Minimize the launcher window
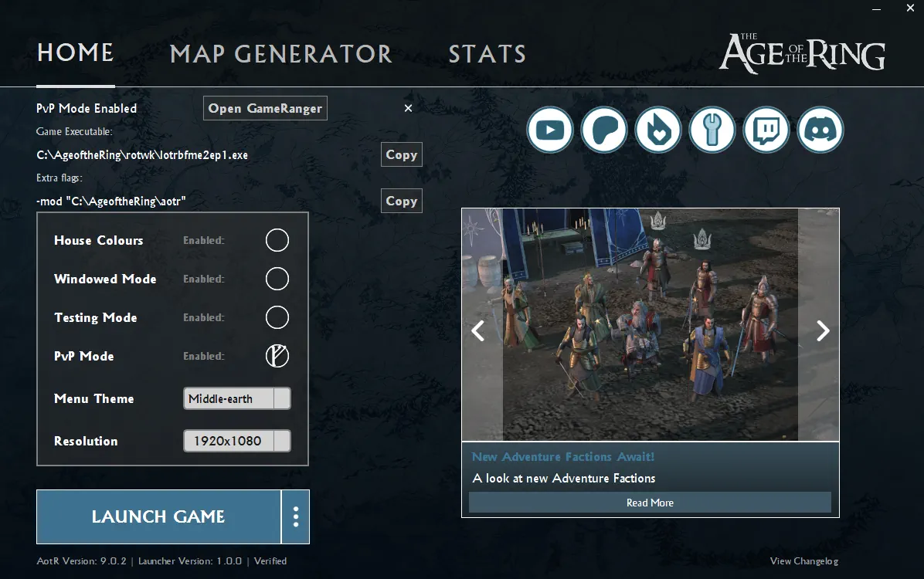The width and height of the screenshot is (924, 579). [876, 8]
